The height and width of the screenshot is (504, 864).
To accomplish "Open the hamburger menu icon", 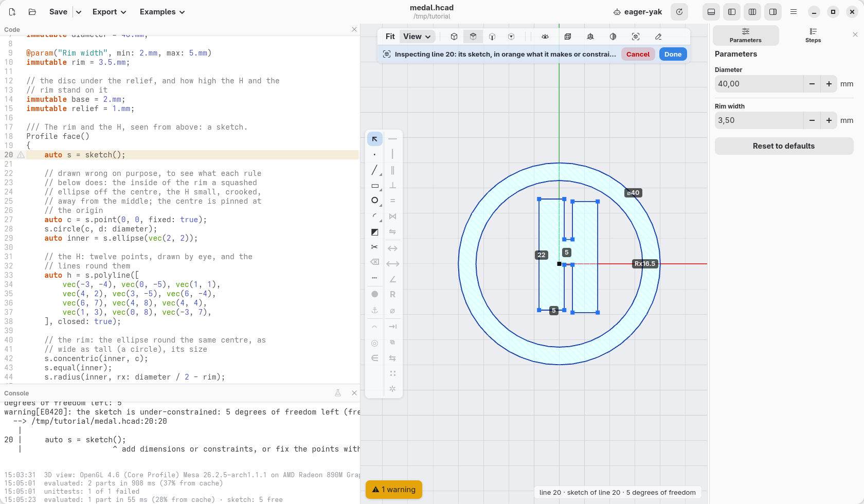I will coord(794,12).
